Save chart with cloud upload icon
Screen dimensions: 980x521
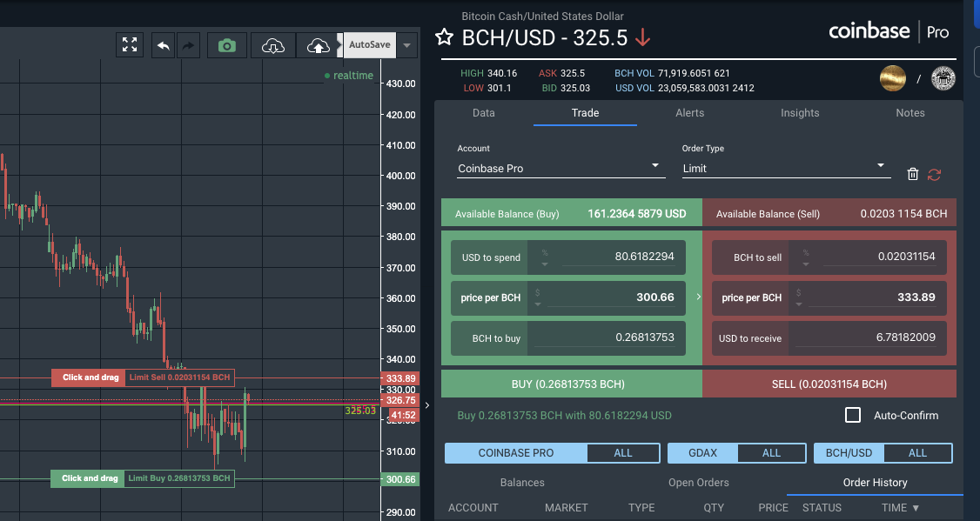tap(319, 45)
